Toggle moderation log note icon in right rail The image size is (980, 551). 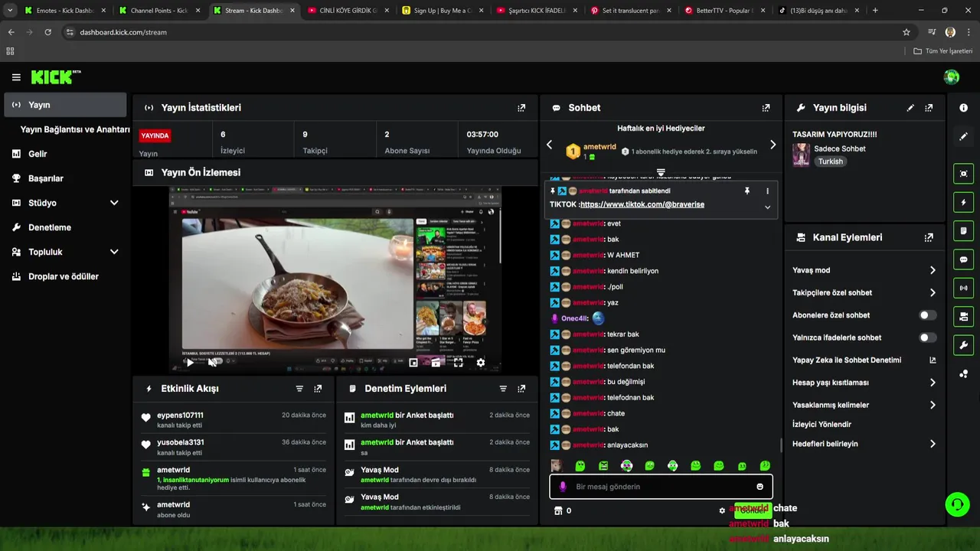click(963, 230)
